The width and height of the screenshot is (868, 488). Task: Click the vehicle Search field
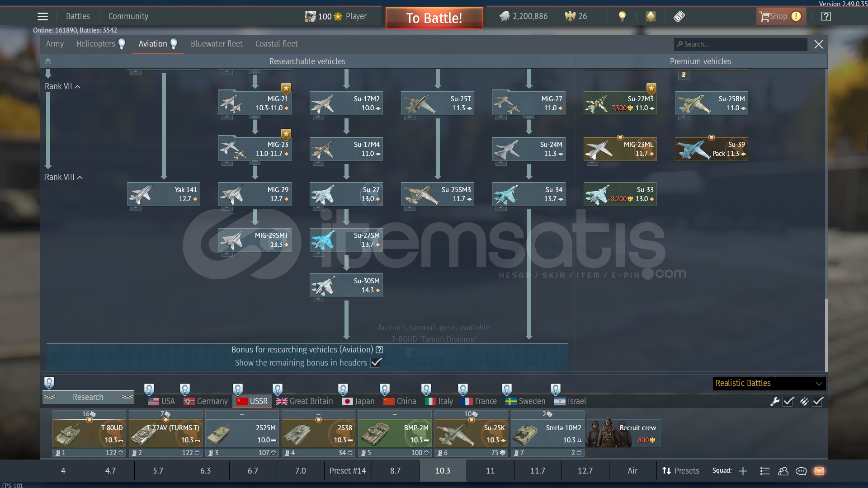(741, 44)
